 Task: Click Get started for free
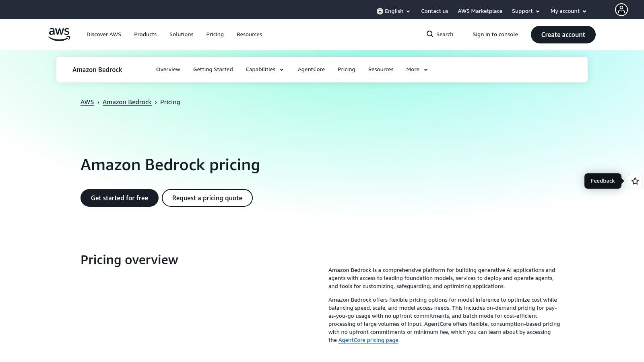[119, 197]
